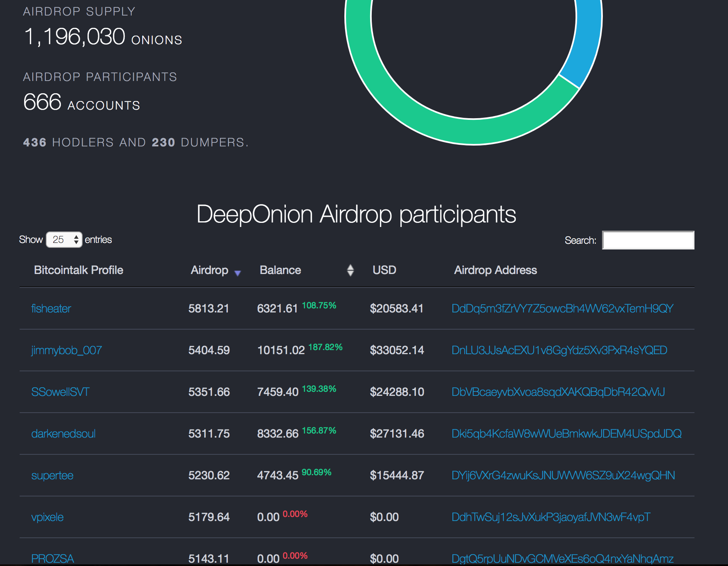Open address DnLU3JJsAcEXU1v8GgYdz5Xv3PxR4sYQED
The image size is (728, 566).
559,350
